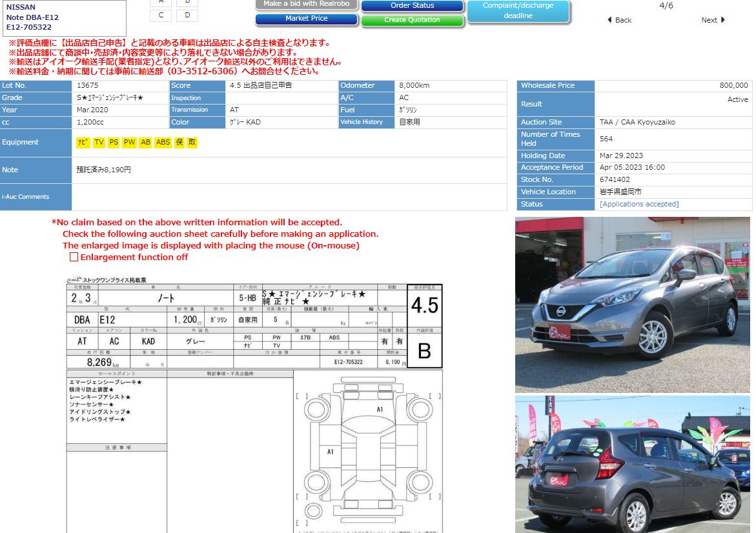
Task: View the front photo of the Nissan Note
Action: click(x=632, y=305)
